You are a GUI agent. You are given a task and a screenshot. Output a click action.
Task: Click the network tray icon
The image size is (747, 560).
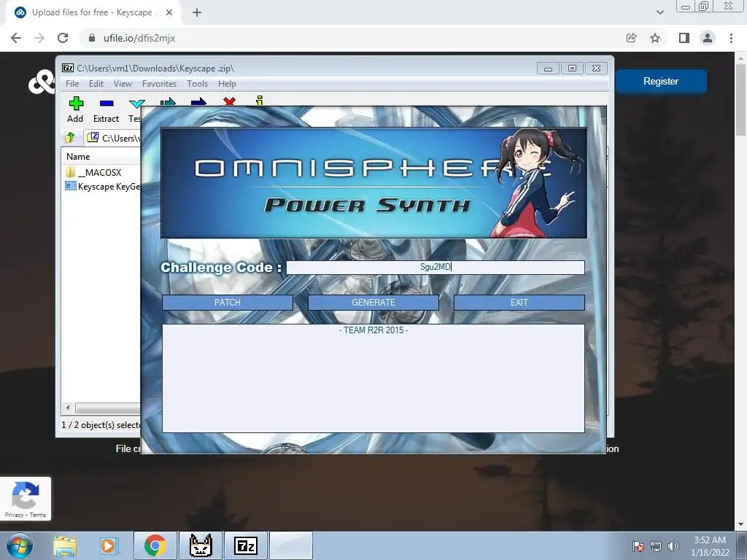(x=656, y=546)
